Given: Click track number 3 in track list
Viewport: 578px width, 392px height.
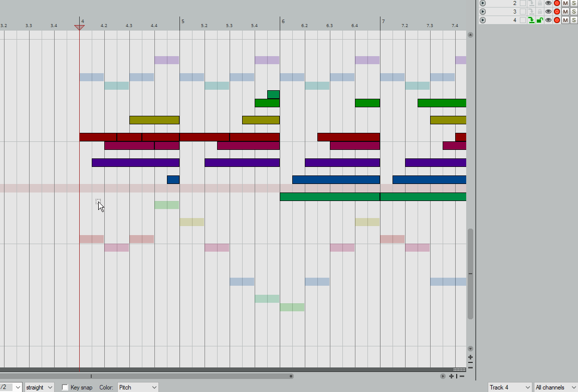Looking at the screenshot, I should coord(515,12).
